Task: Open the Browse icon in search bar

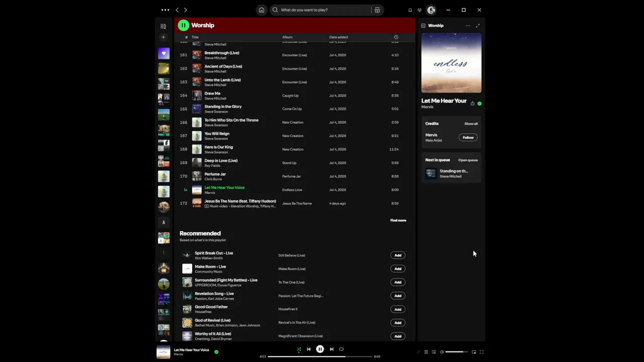Action: click(x=377, y=10)
